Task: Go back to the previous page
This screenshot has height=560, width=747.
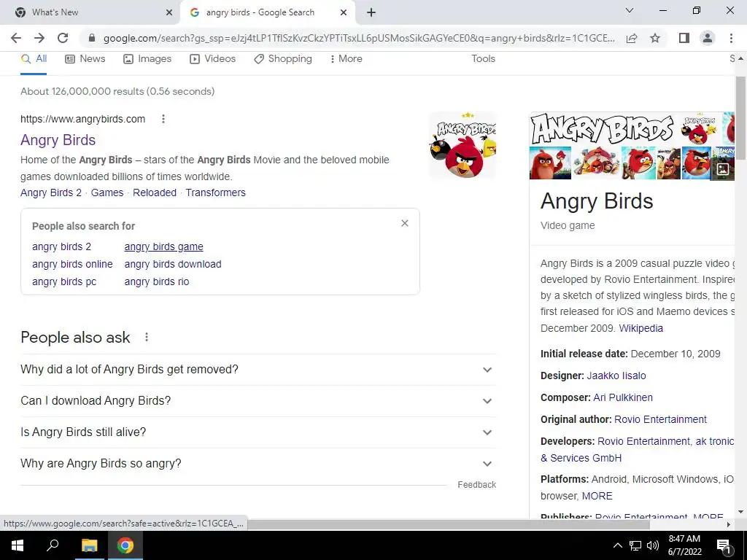Action: (x=16, y=38)
